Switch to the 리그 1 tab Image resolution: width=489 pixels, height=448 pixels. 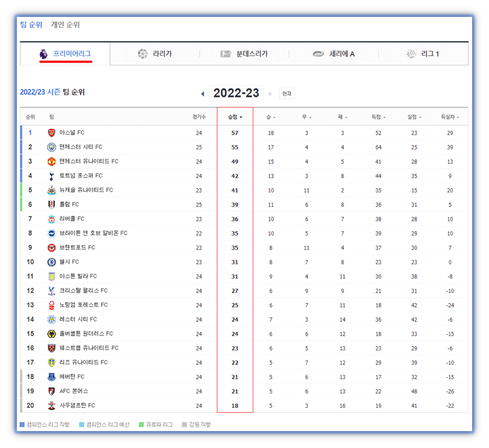[x=423, y=54]
